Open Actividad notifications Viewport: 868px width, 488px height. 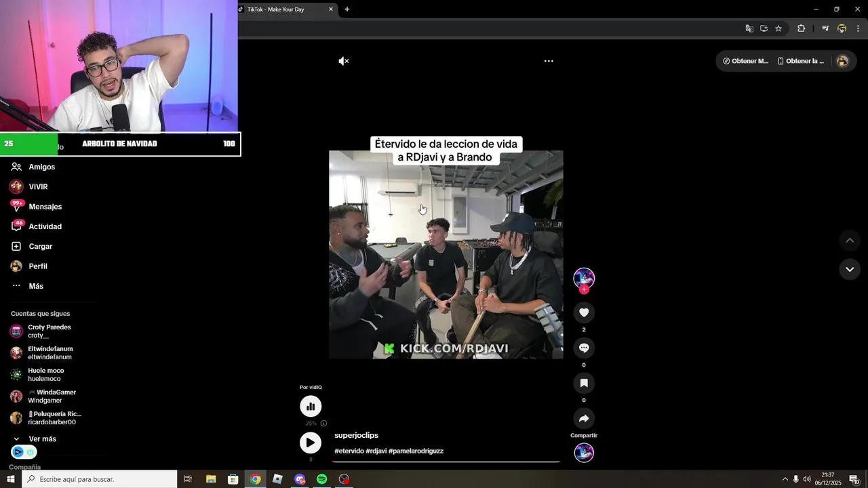[x=45, y=226]
